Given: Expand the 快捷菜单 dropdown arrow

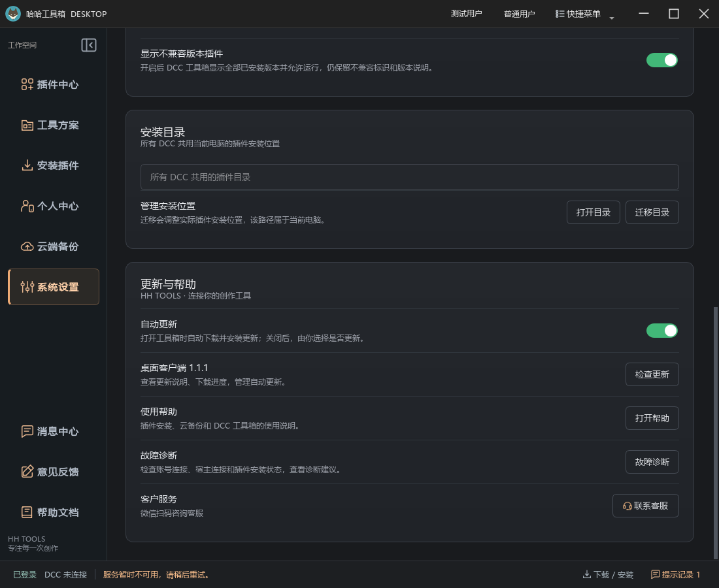Looking at the screenshot, I should (611, 18).
